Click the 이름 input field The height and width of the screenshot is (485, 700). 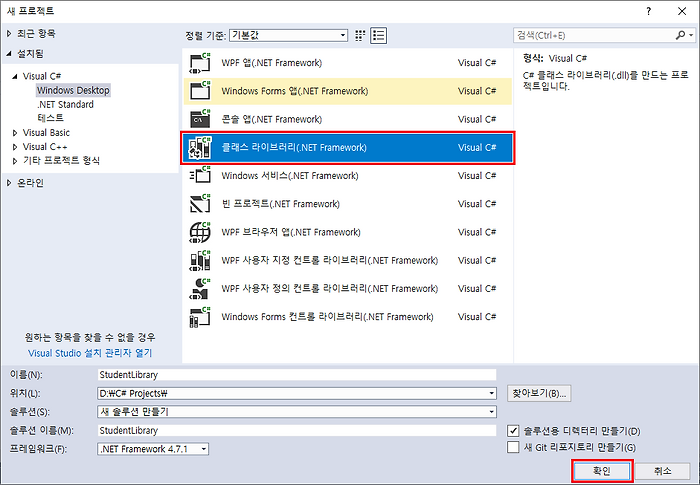click(297, 375)
